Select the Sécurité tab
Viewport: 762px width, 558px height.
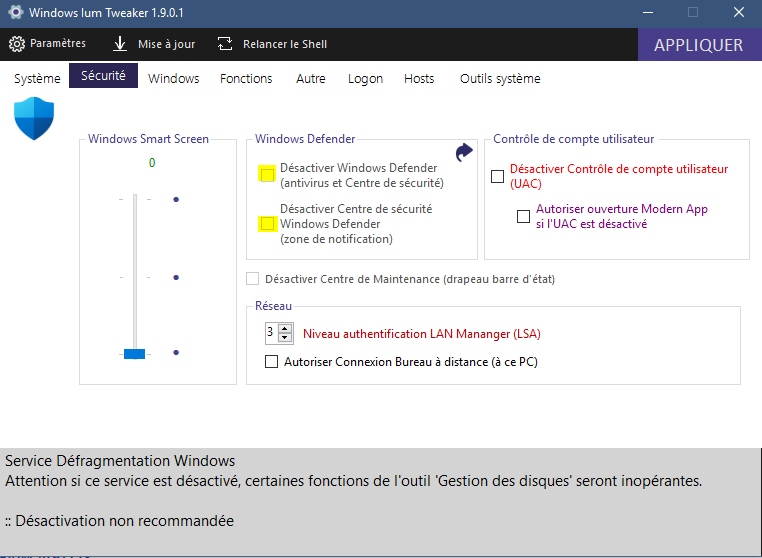coord(104,76)
